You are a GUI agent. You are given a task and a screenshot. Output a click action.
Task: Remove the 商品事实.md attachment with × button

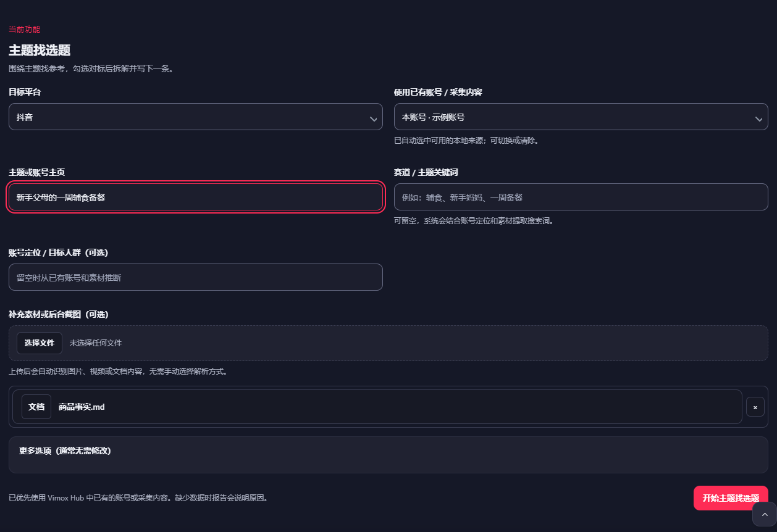(x=755, y=407)
